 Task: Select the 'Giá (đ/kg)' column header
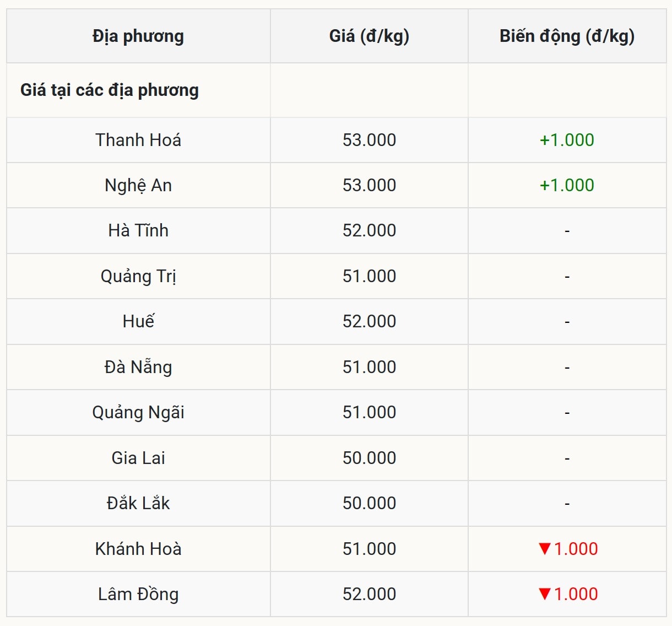pos(369,36)
